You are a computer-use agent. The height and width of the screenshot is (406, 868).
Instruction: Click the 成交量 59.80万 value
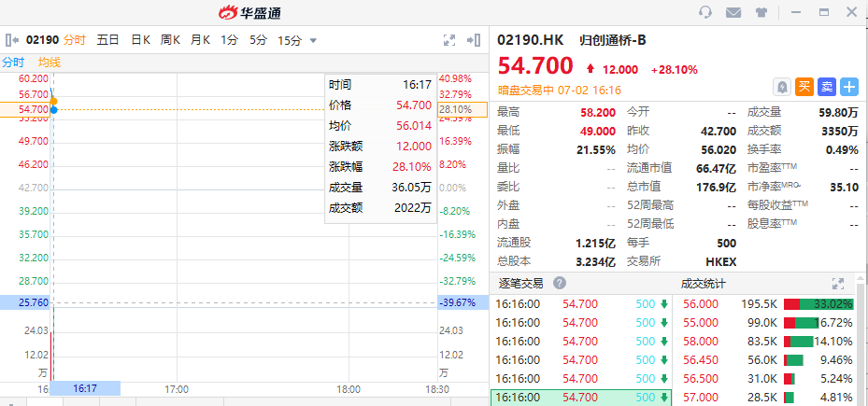(x=839, y=112)
